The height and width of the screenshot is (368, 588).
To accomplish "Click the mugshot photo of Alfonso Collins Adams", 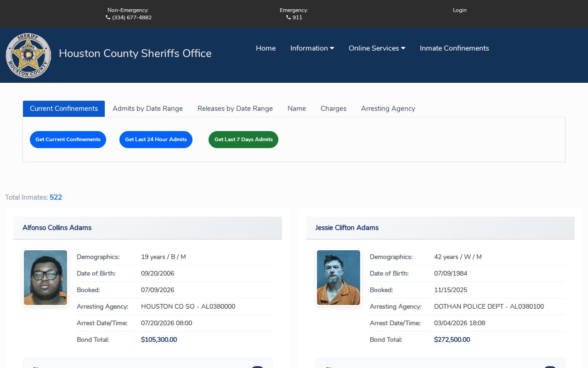I will (x=45, y=278).
